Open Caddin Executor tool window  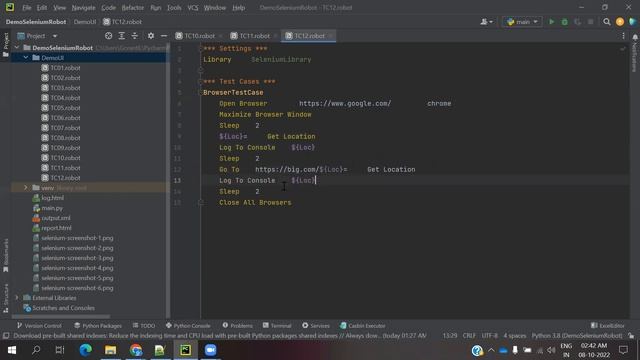point(362,326)
